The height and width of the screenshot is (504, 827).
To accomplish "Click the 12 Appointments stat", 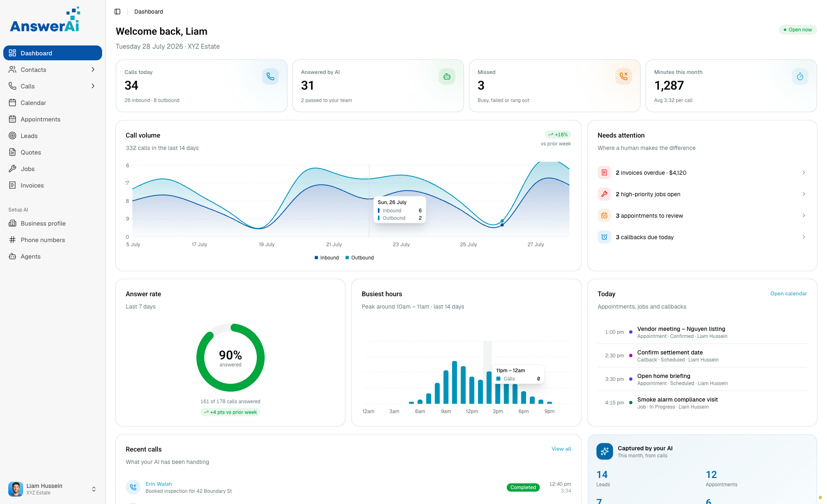I will click(722, 478).
